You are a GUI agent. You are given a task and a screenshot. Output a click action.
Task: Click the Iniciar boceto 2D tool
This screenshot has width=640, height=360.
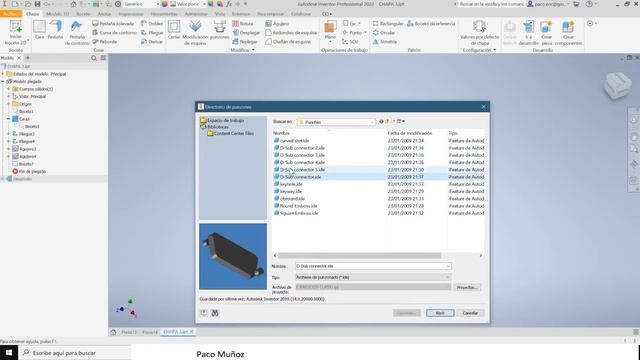coord(16,33)
